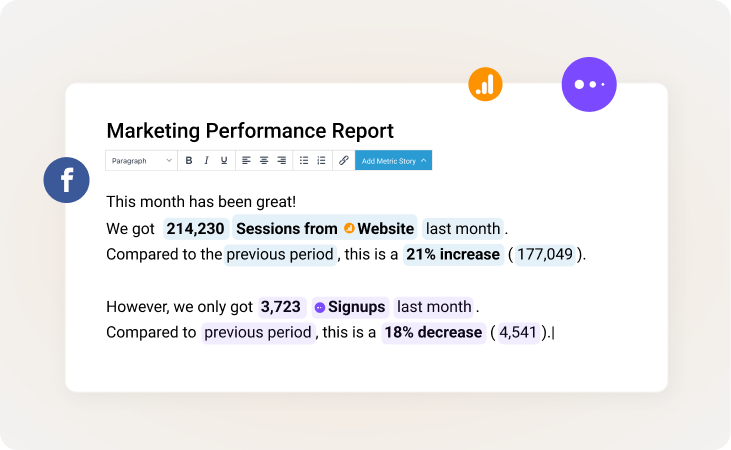Align text to the left

pos(246,160)
